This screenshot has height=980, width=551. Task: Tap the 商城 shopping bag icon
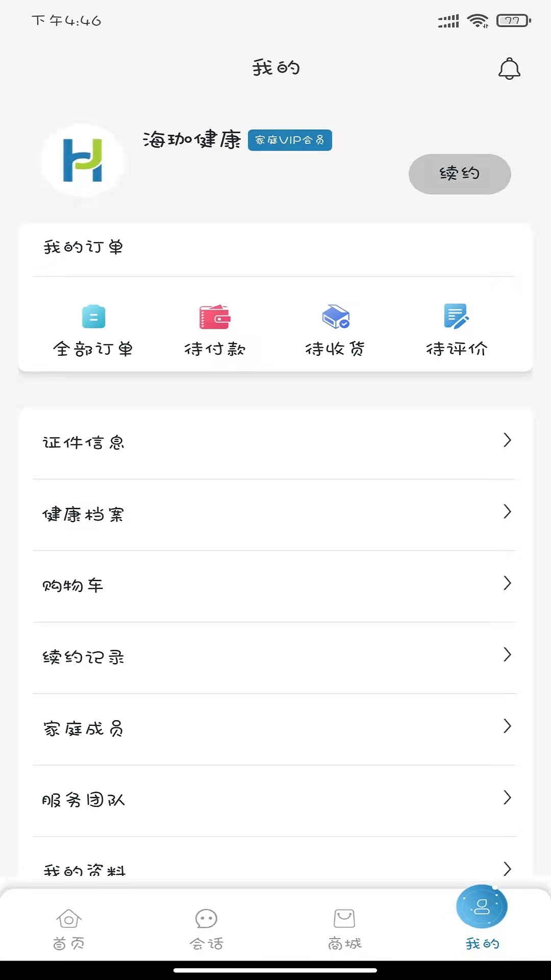(x=344, y=919)
